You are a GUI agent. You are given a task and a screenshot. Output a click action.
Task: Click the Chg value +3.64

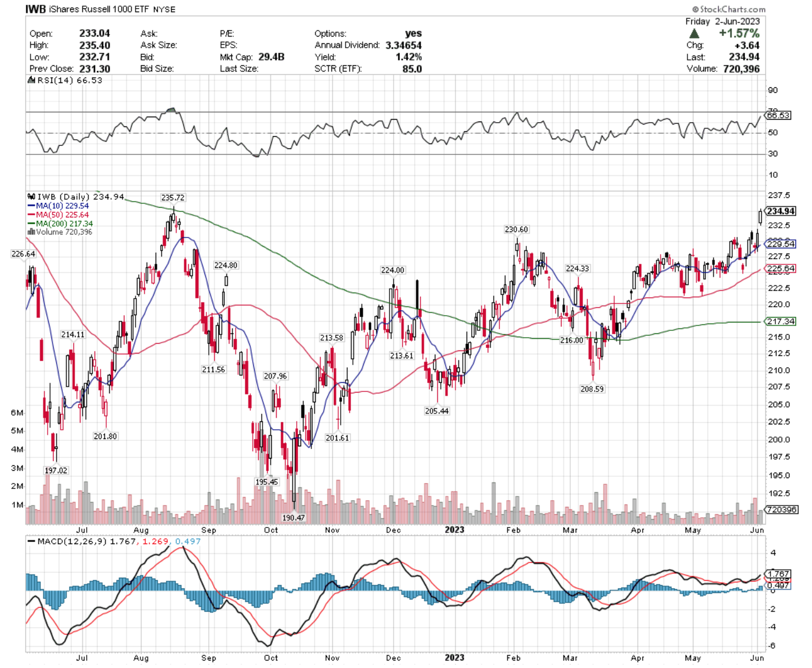tap(747, 45)
